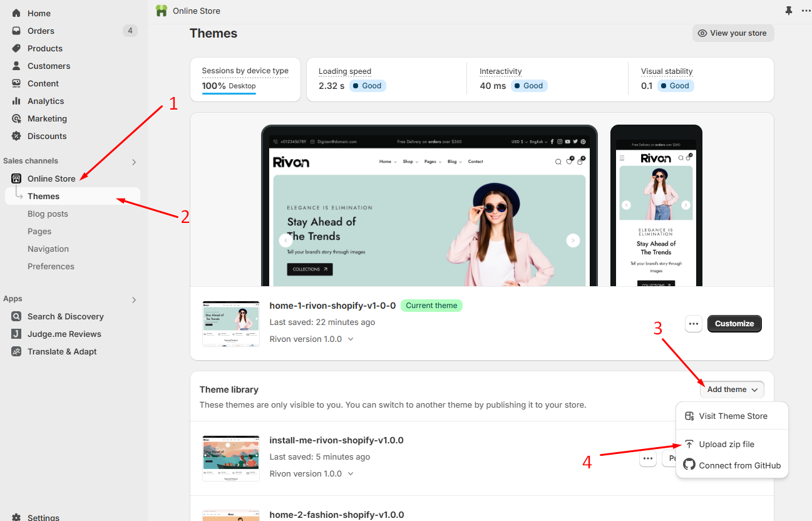The height and width of the screenshot is (521, 812).
Task: Click theme name home-1-rivon-shopify-v1-0-0
Action: [332, 306]
